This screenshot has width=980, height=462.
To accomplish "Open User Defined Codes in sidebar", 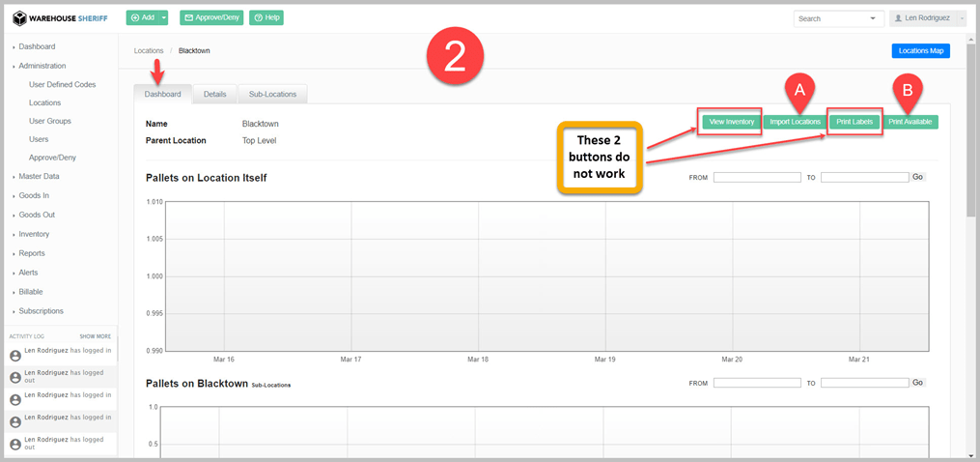I will tap(62, 84).
